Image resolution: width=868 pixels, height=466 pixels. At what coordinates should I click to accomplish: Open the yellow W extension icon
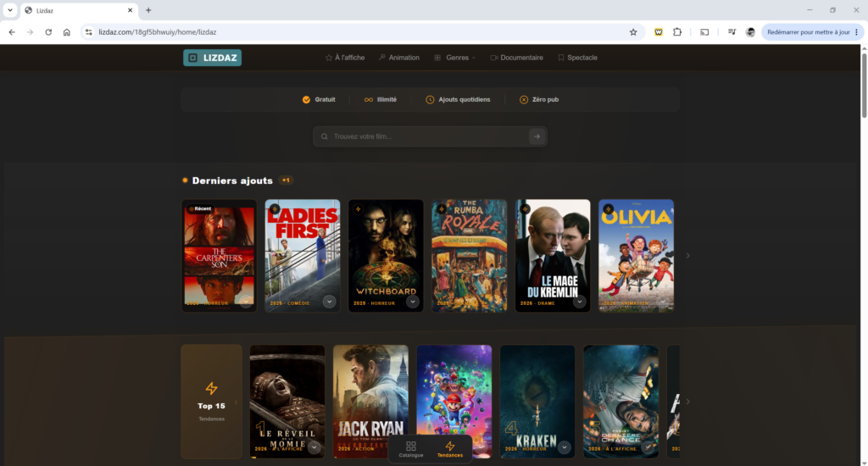(658, 32)
